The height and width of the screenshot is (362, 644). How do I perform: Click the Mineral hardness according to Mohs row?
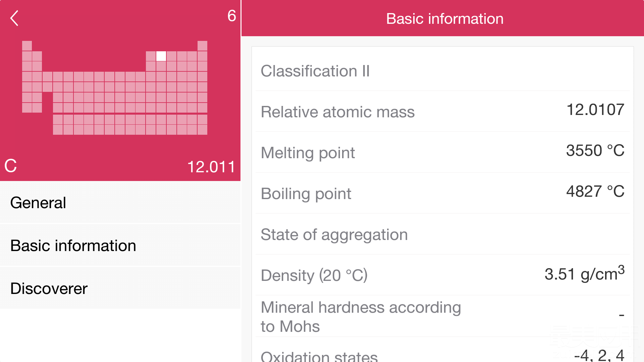(x=443, y=316)
